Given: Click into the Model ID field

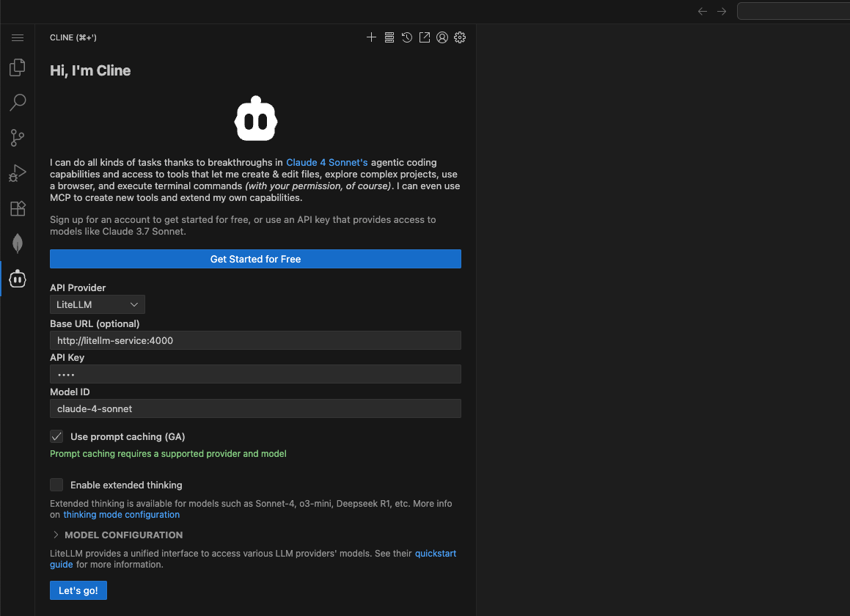Looking at the screenshot, I should pyautogui.click(x=255, y=408).
